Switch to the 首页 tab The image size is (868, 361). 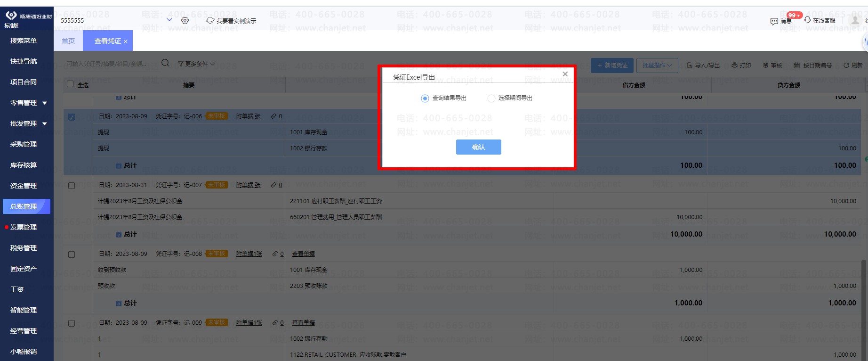tap(68, 41)
